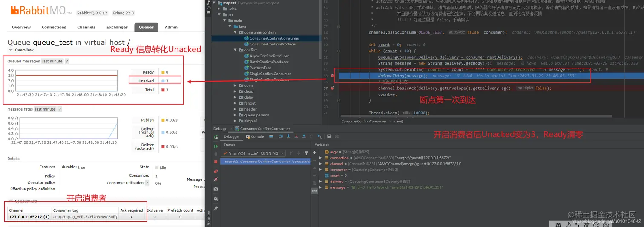The width and height of the screenshot is (644, 227).
Task: Collapse the mqtest project root node
Action: coord(214,3)
